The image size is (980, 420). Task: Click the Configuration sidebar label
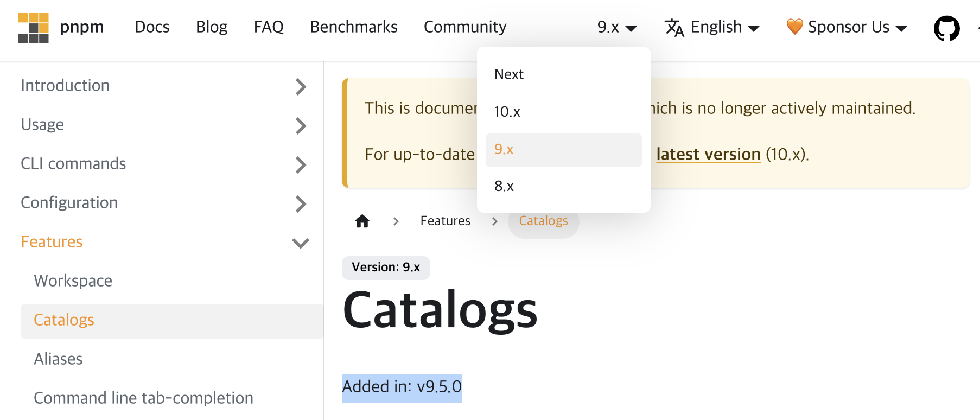tap(69, 203)
